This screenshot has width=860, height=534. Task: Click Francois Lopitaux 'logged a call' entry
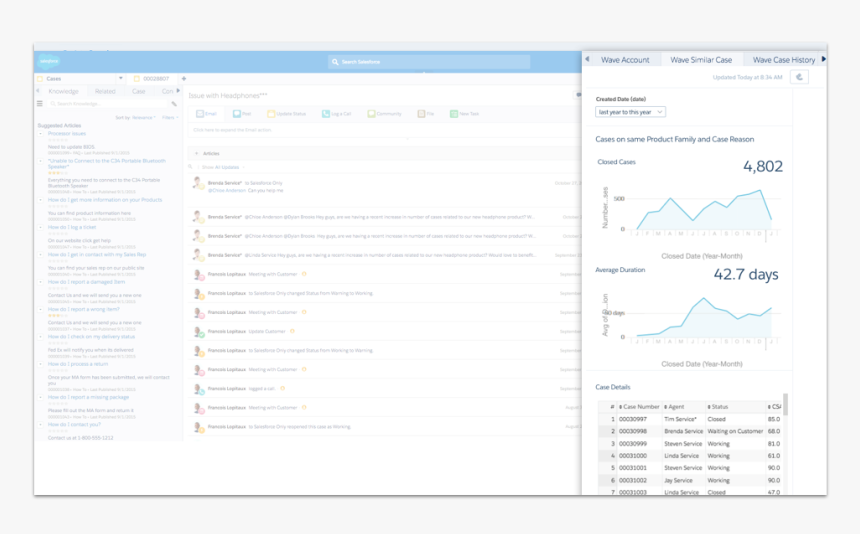[262, 388]
